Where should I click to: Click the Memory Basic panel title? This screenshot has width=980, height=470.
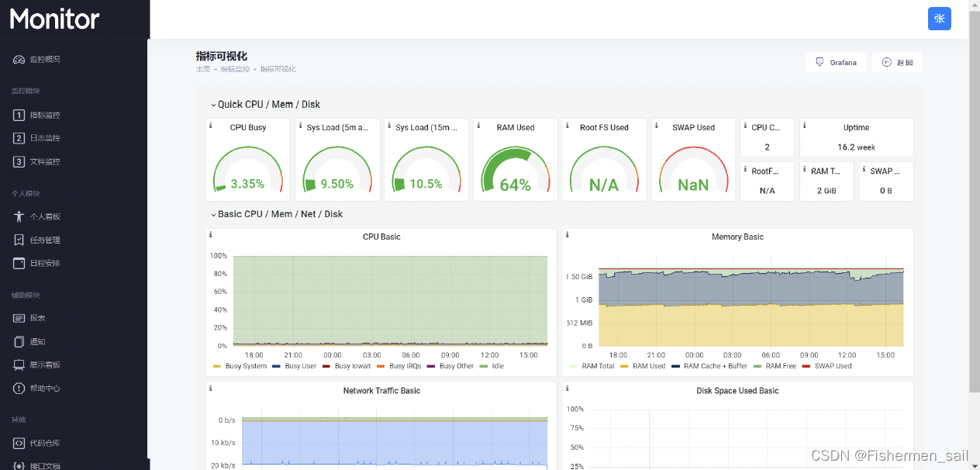click(x=737, y=237)
